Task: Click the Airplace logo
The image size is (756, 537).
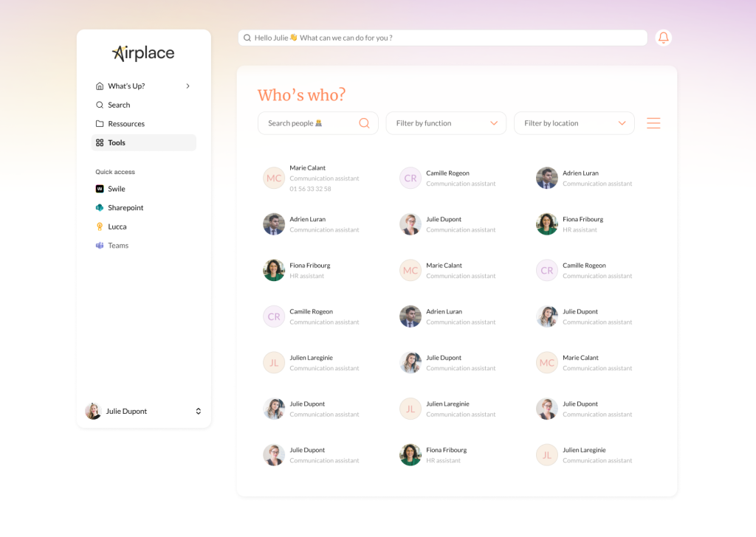Action: (x=143, y=53)
